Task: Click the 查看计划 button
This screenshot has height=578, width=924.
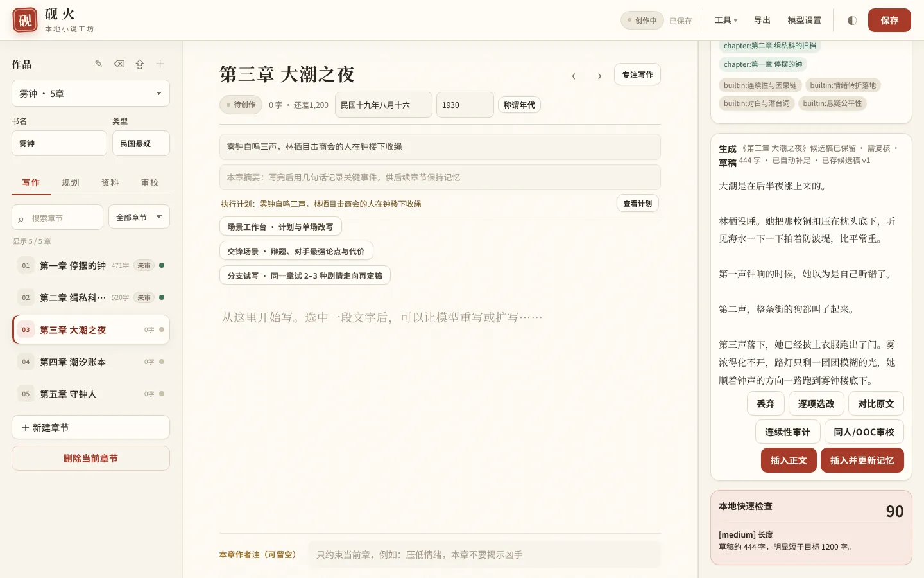Action: point(637,204)
